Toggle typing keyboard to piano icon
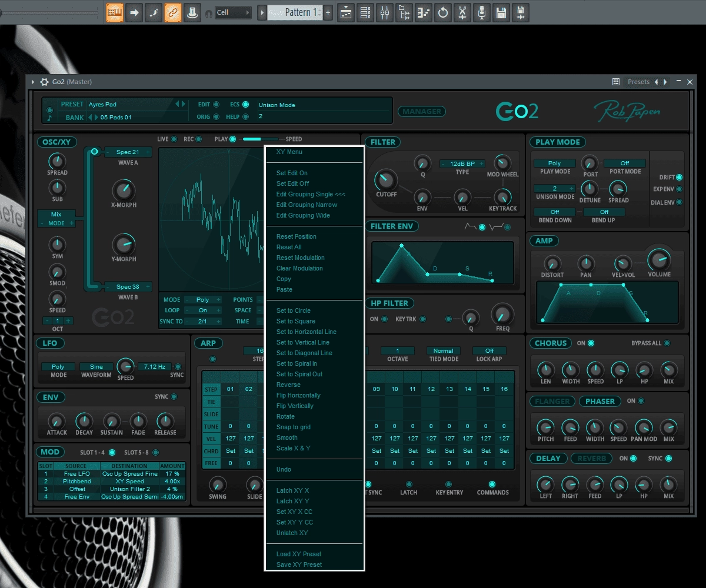Viewport: 706px width, 588px height. tap(115, 12)
